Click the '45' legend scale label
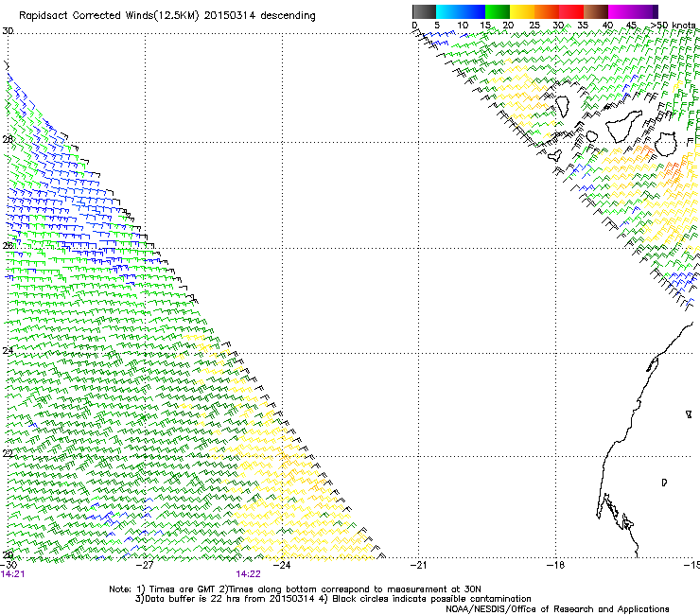700x615 pixels. coord(631,26)
